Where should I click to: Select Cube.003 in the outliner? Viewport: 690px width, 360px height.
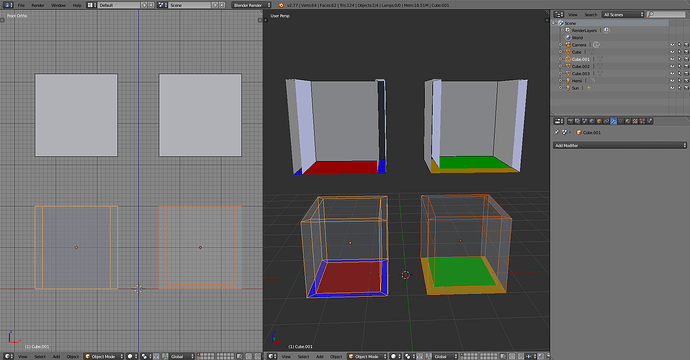tap(580, 73)
